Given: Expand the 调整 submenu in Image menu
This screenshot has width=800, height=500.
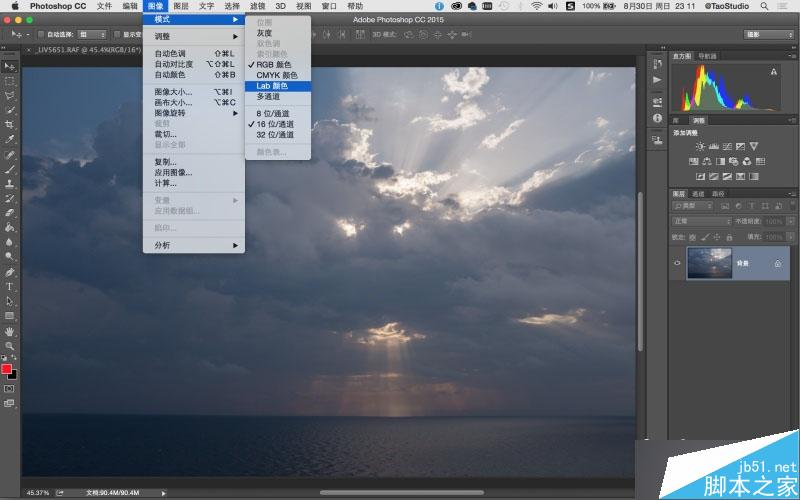Looking at the screenshot, I should coord(194,36).
